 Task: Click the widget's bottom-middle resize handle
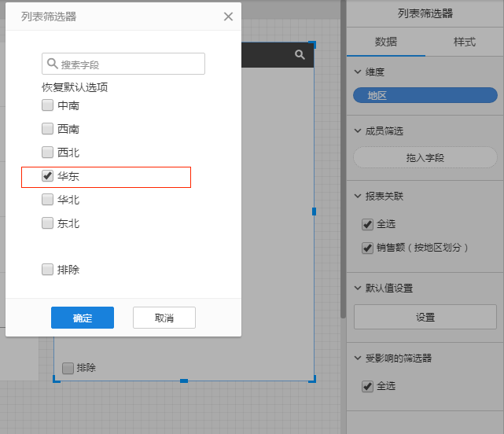(x=184, y=381)
